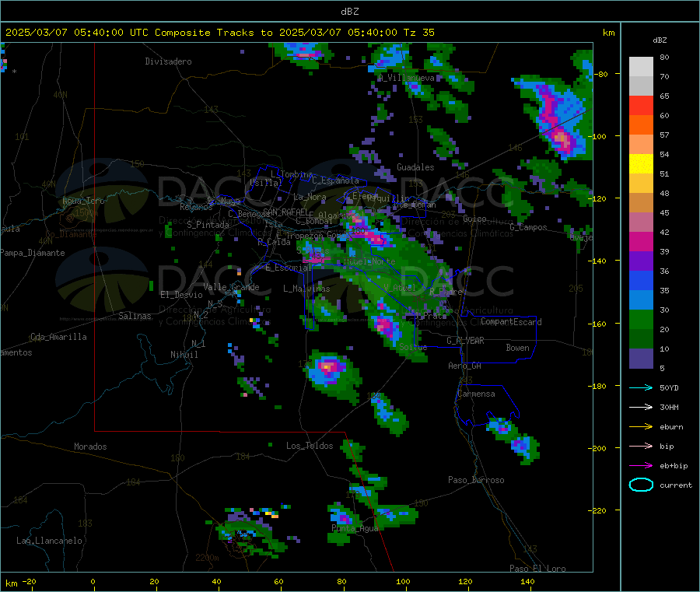Click the Carmensa map label

(x=476, y=394)
